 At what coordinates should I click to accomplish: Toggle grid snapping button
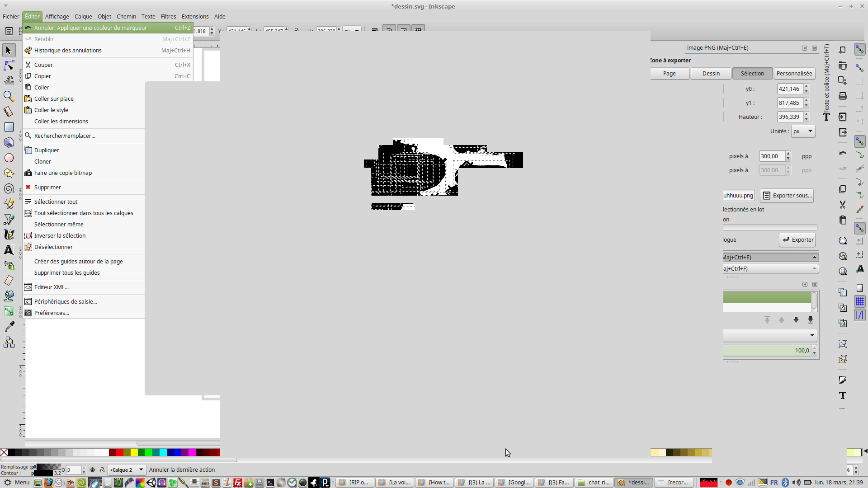(860, 301)
